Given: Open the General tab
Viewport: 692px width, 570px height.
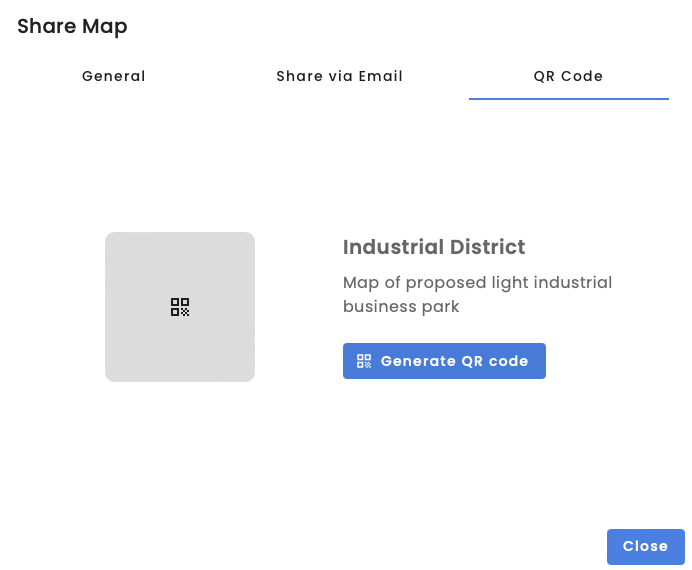Looking at the screenshot, I should coord(114,76).
